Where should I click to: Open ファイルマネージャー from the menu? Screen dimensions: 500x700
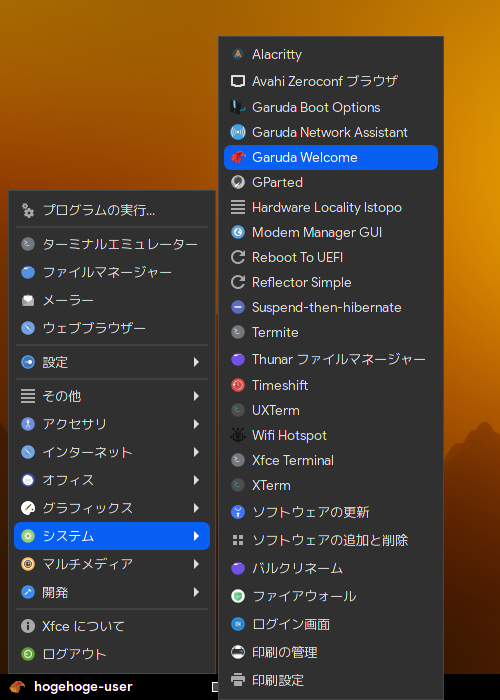click(112, 272)
